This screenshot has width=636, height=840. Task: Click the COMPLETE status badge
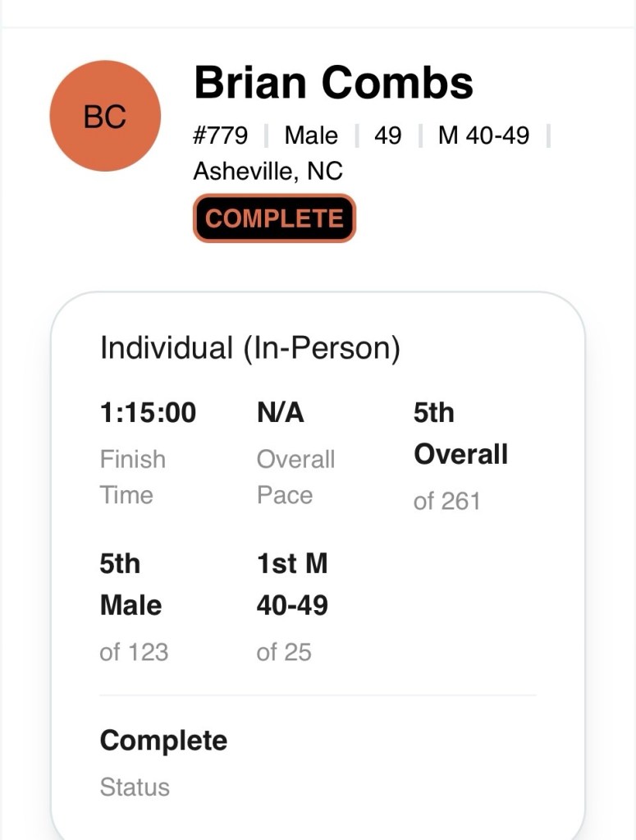point(275,218)
